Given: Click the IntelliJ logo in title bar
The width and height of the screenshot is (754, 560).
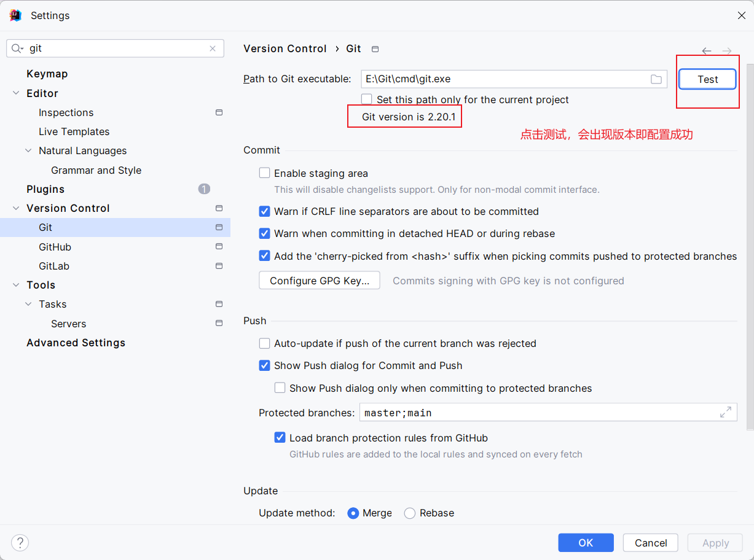Looking at the screenshot, I should pyautogui.click(x=15, y=15).
